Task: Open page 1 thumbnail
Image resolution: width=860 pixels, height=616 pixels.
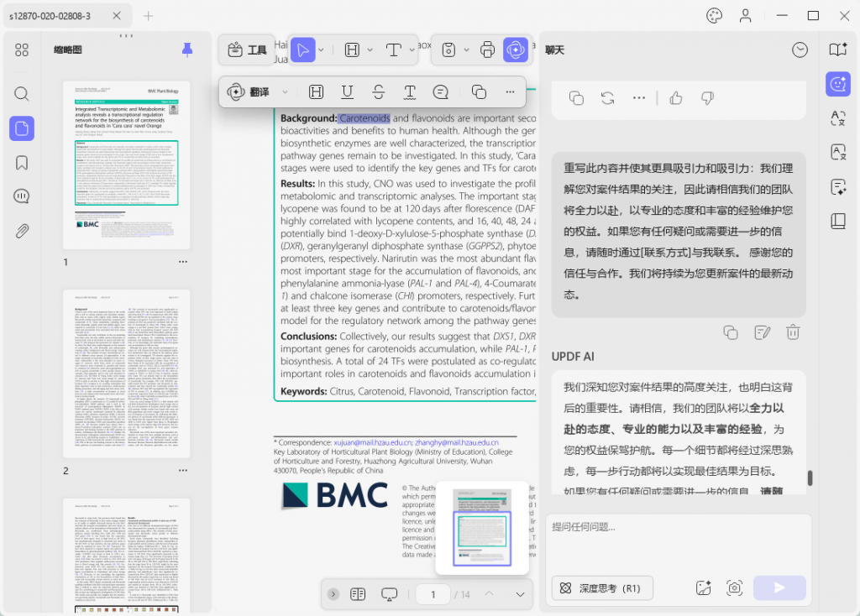Action: pyautogui.click(x=126, y=165)
